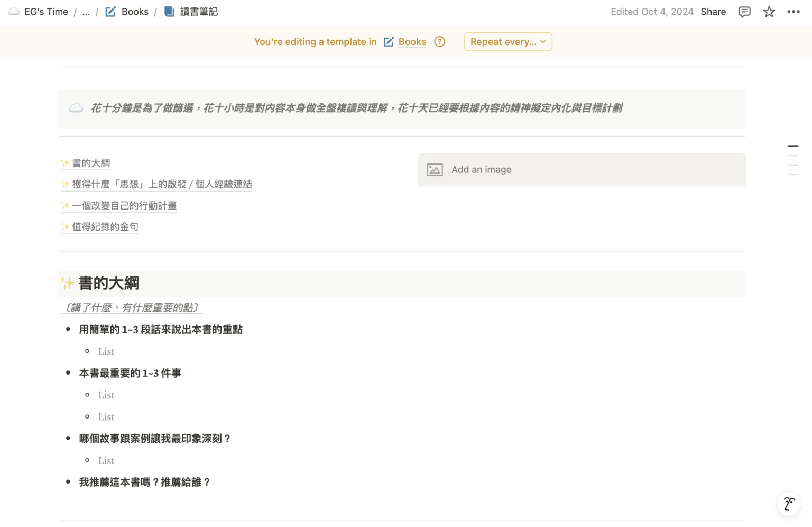Expand the Repeat every dropdown

point(508,42)
